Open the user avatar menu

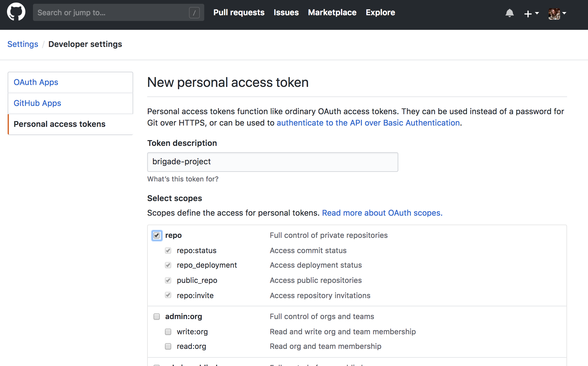point(557,13)
